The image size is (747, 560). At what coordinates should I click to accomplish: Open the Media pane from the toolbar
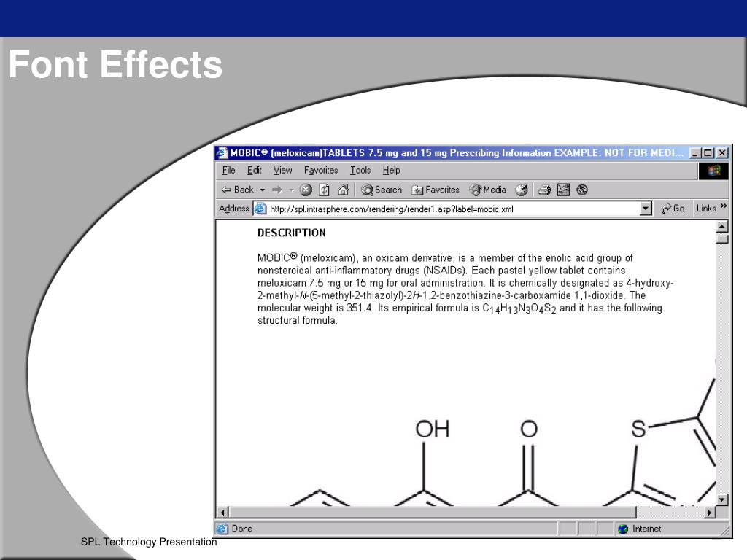487,190
